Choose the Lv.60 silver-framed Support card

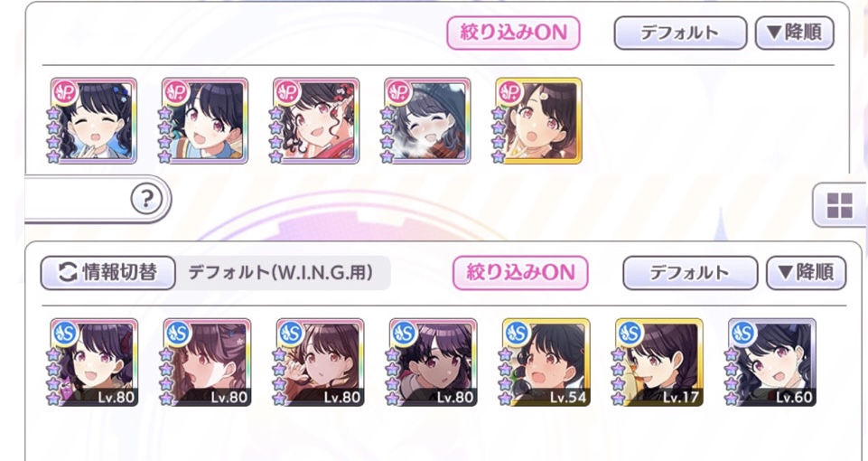pyautogui.click(x=771, y=362)
